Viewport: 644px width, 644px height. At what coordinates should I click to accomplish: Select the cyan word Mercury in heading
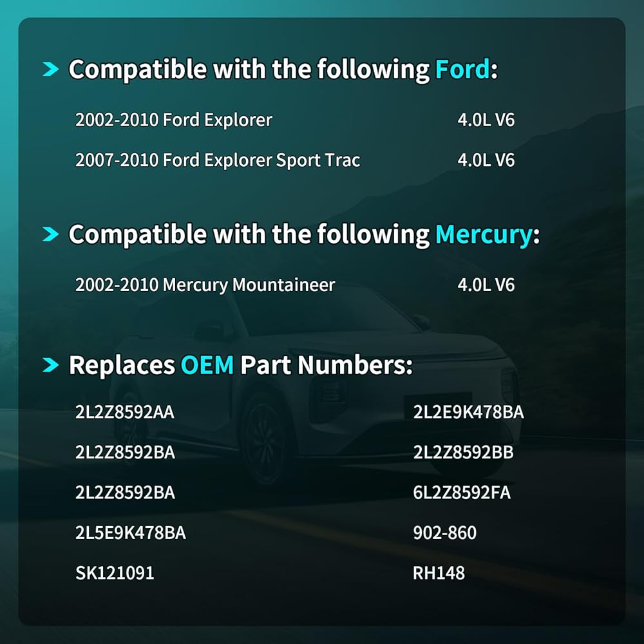tap(484, 235)
